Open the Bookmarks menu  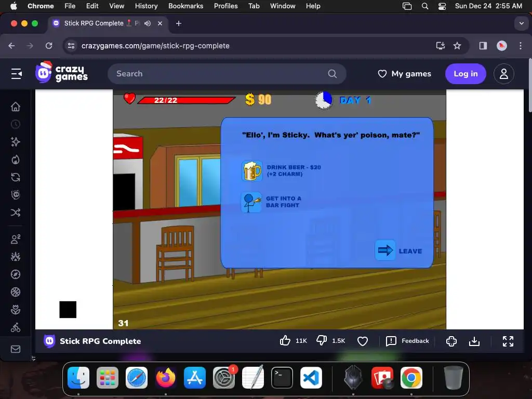185,6
